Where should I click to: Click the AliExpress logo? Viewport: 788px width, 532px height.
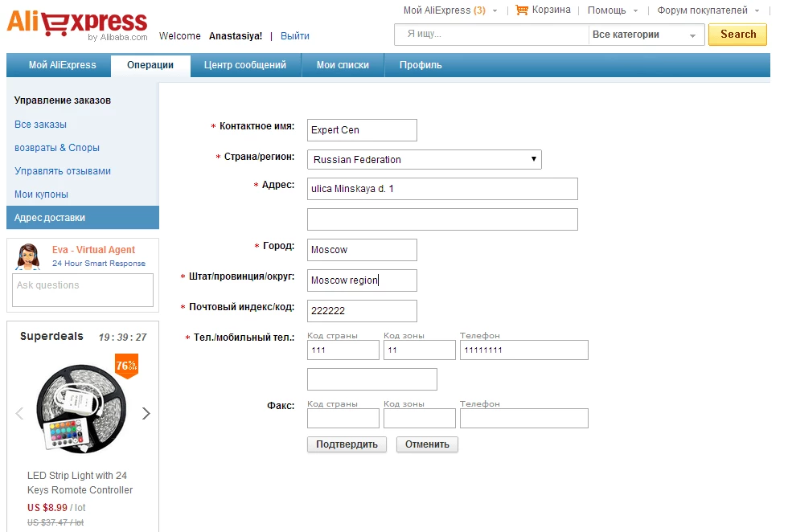pyautogui.click(x=77, y=24)
